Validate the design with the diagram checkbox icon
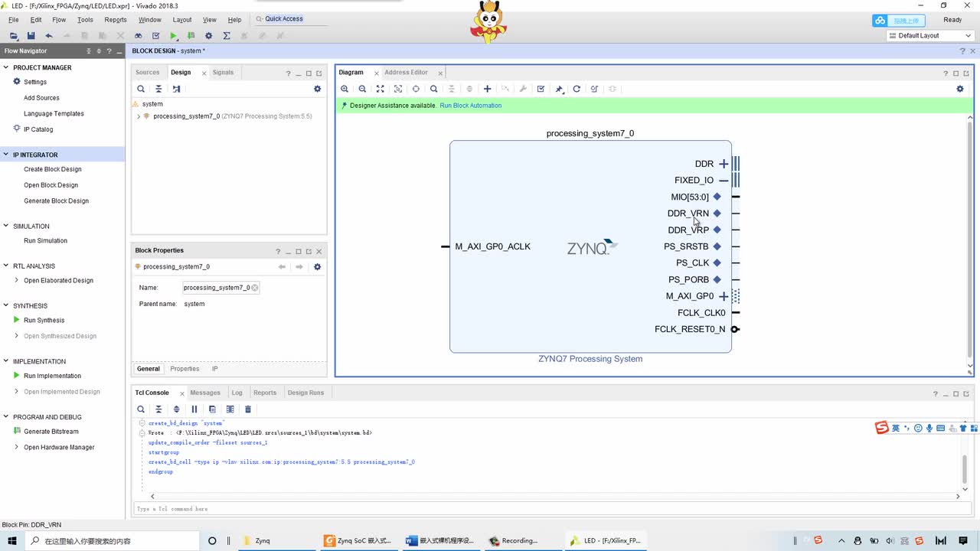The width and height of the screenshot is (980, 551). coord(541,89)
